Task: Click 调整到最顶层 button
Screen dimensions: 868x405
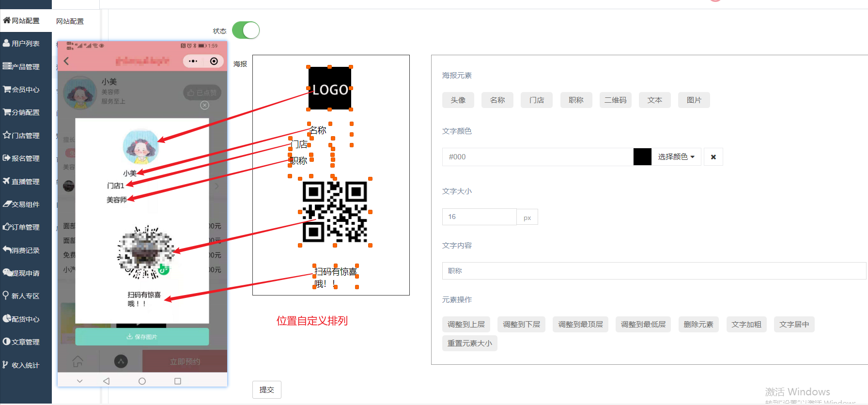Action: (x=580, y=324)
